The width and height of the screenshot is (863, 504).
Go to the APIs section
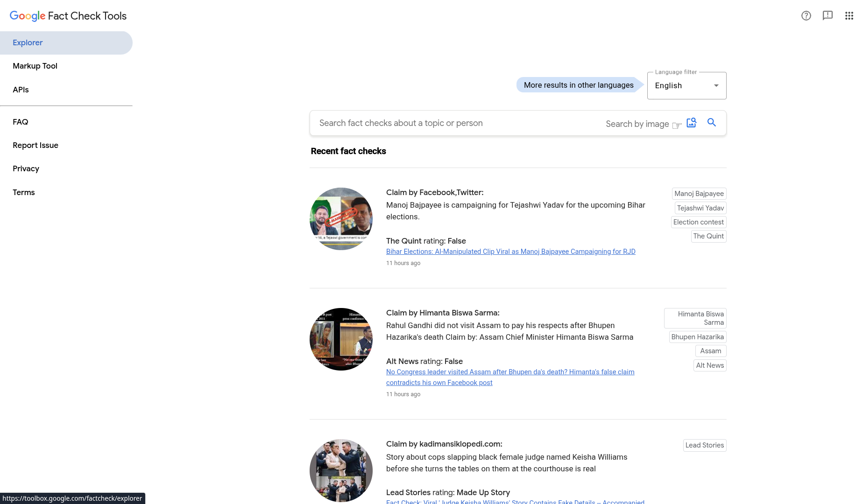(21, 90)
